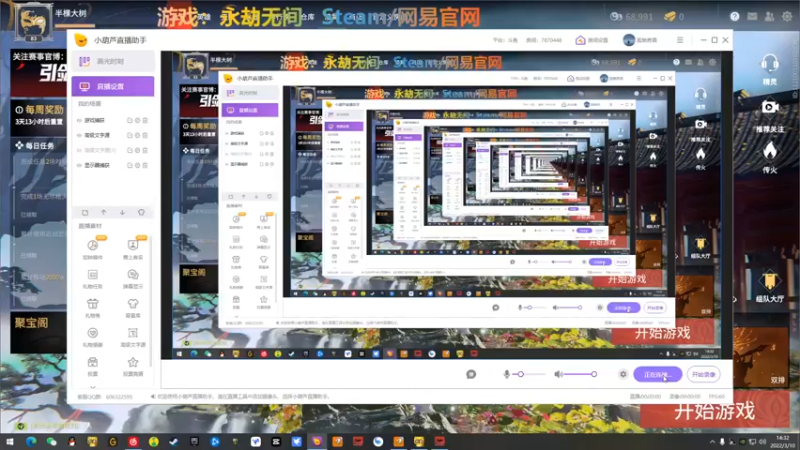Move selected source up with arrow
Viewport: 800px width, 450px height.
(x=104, y=212)
